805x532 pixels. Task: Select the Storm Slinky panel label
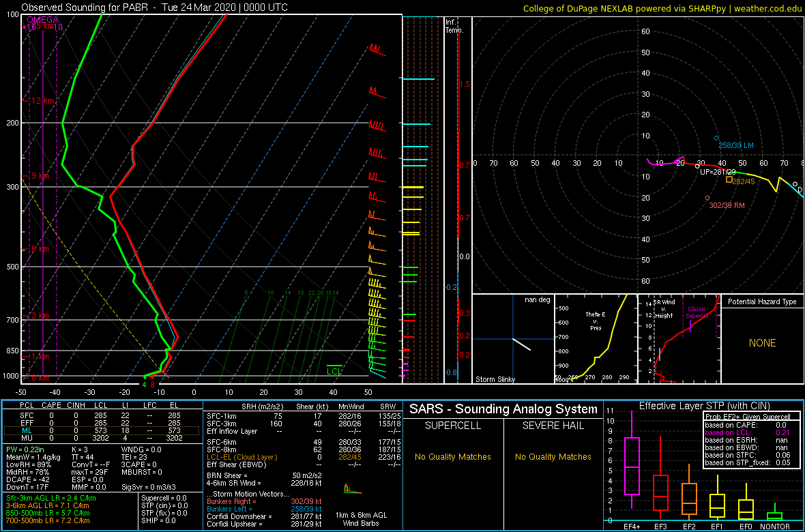pos(495,380)
